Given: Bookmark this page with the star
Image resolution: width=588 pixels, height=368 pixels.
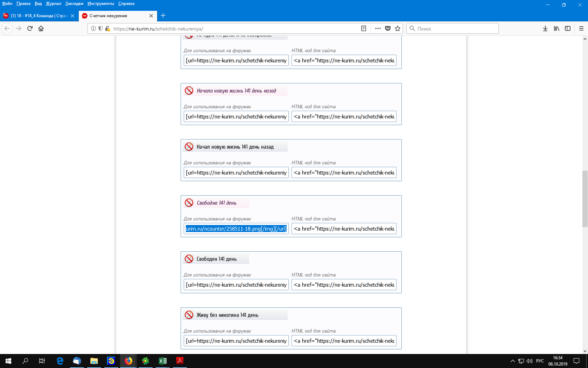Looking at the screenshot, I should [x=398, y=28].
